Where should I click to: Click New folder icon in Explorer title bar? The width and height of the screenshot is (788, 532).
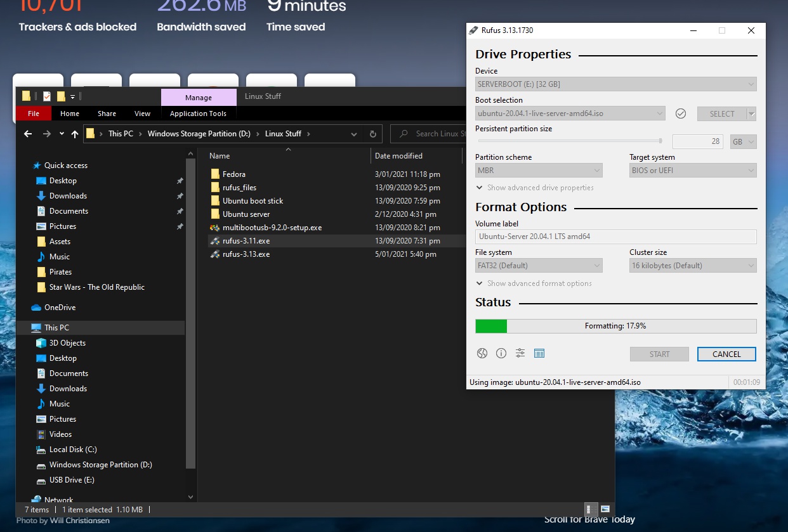point(62,96)
